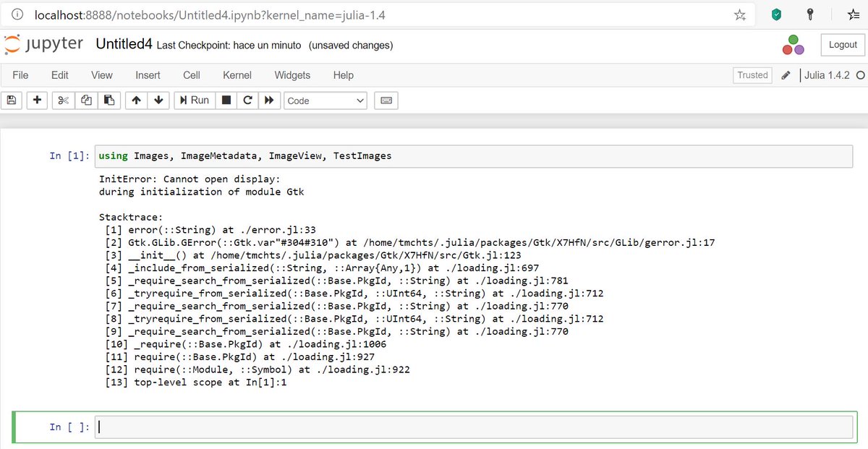This screenshot has width=868, height=449.
Task: Click stacktrace line 1 error(::String)
Action: pos(210,230)
